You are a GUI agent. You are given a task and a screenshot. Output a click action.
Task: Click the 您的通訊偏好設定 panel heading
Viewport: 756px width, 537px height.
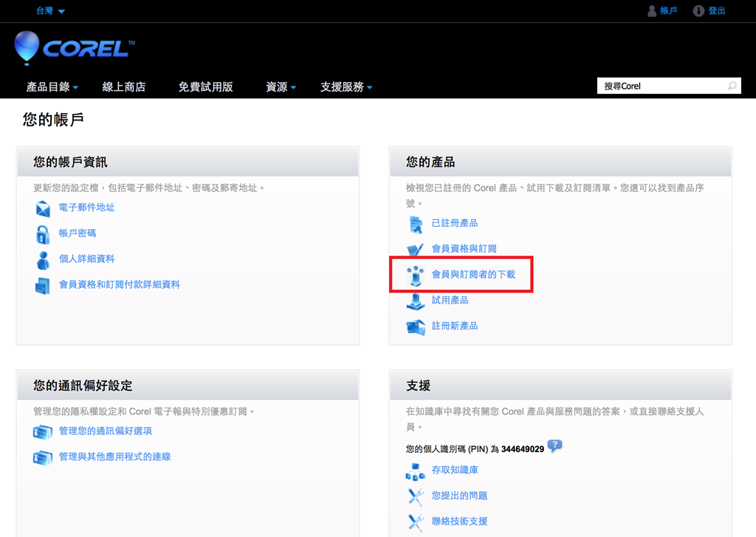click(83, 386)
